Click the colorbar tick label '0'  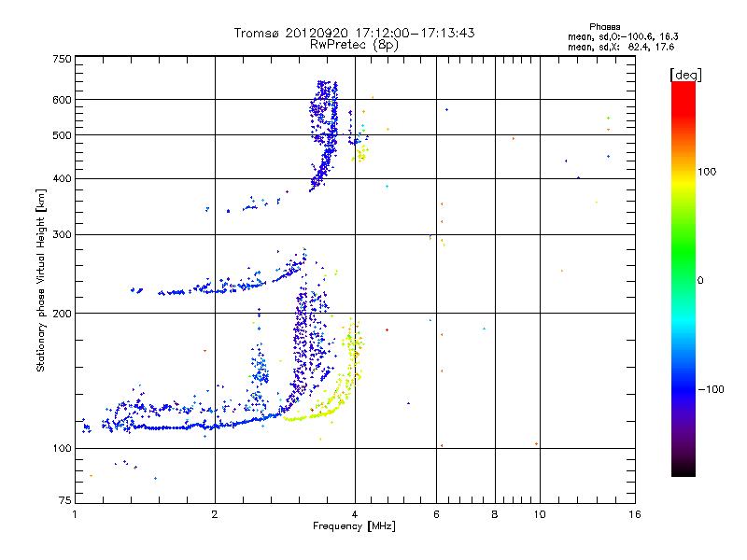700,281
